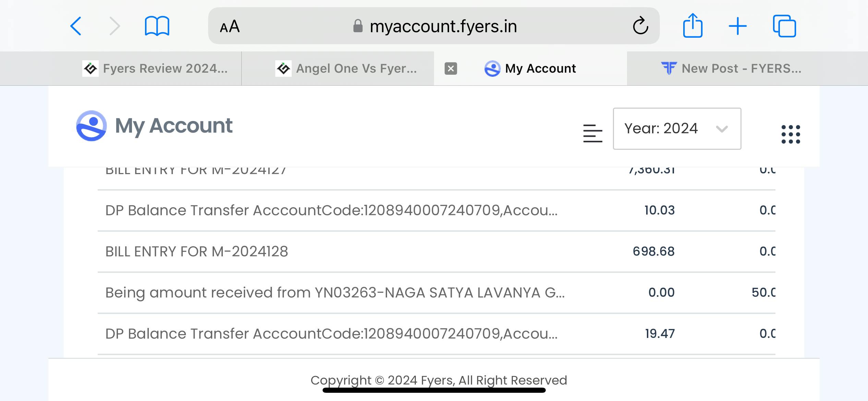Tap the Safari forward arrow
The height and width of the screenshot is (401, 868).
(x=115, y=26)
